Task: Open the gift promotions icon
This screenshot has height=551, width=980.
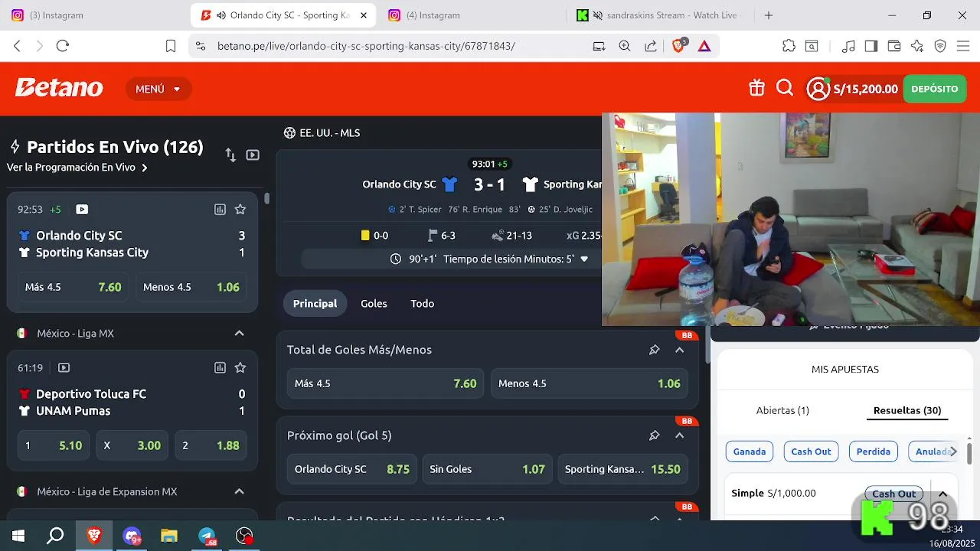Action: [x=756, y=89]
